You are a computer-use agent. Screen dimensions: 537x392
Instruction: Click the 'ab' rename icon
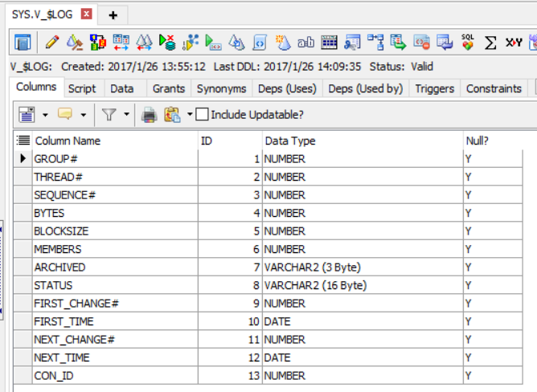pyautogui.click(x=305, y=43)
